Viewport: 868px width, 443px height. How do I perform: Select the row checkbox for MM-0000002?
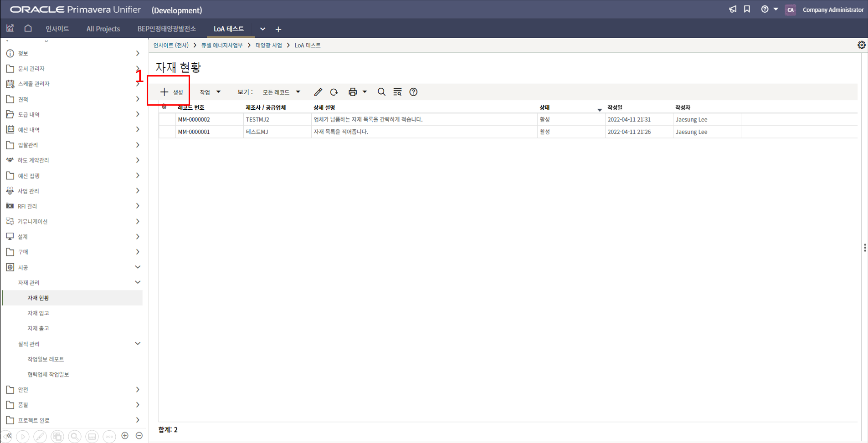click(167, 119)
